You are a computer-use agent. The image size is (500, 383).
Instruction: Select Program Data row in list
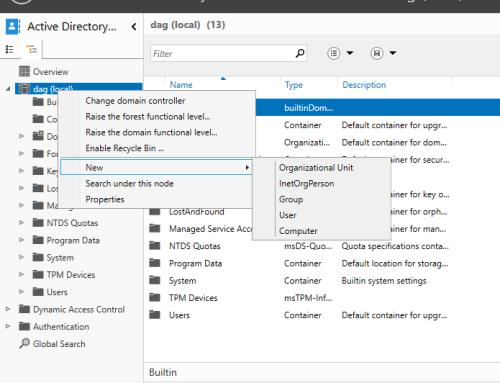(322, 263)
